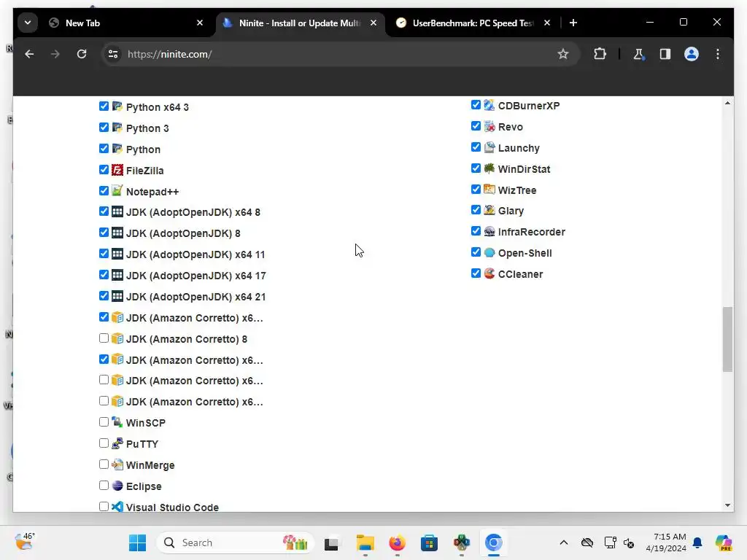
Task: Click the InfraRecorder icon
Action: 489,231
